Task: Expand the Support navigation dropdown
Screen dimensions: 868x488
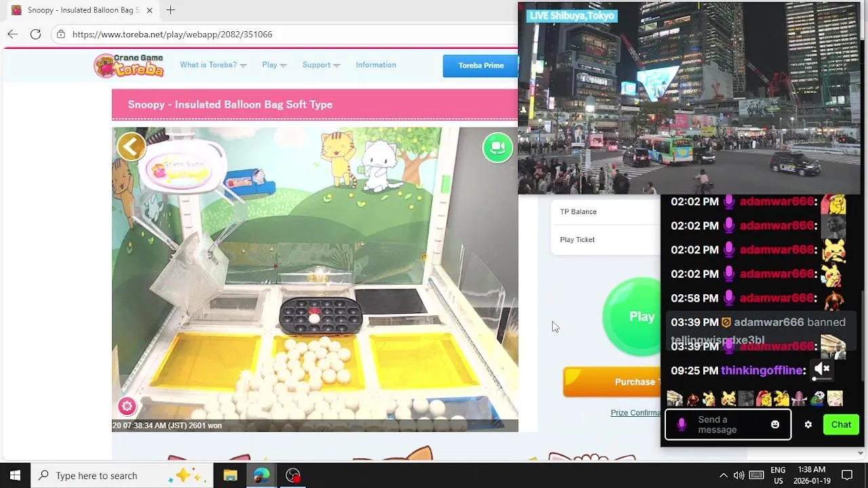Action: pyautogui.click(x=321, y=65)
